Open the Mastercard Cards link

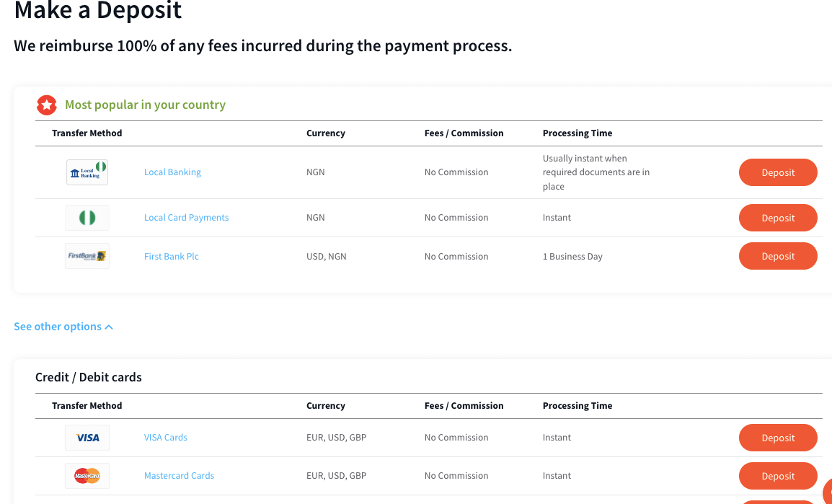[x=180, y=475]
